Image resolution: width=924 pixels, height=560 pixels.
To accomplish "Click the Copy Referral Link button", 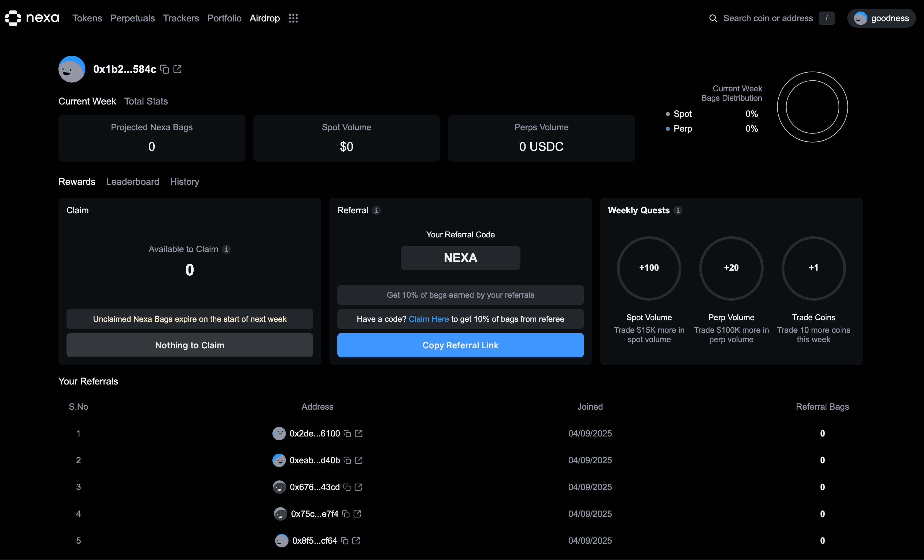I will pyautogui.click(x=460, y=345).
